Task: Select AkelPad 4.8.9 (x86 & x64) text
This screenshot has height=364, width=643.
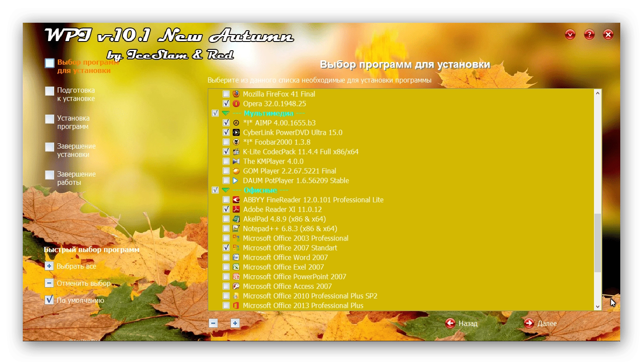Action: coord(284,219)
